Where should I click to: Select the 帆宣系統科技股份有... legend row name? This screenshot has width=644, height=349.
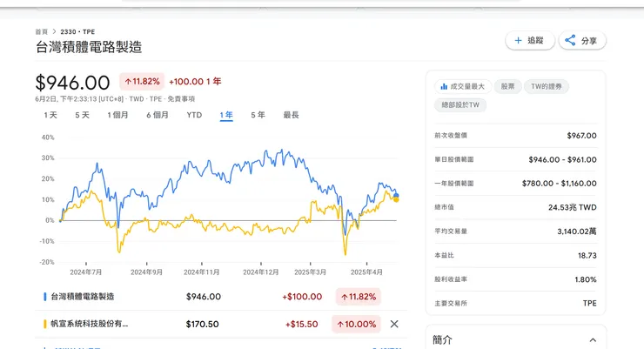tap(89, 324)
